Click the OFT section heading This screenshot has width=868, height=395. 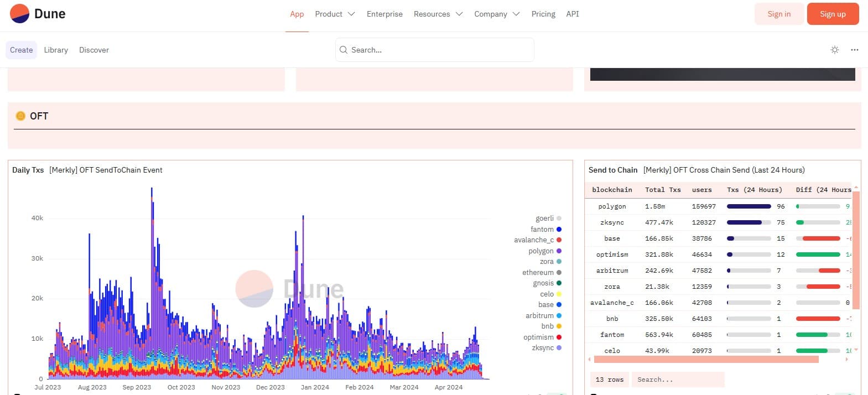point(39,116)
